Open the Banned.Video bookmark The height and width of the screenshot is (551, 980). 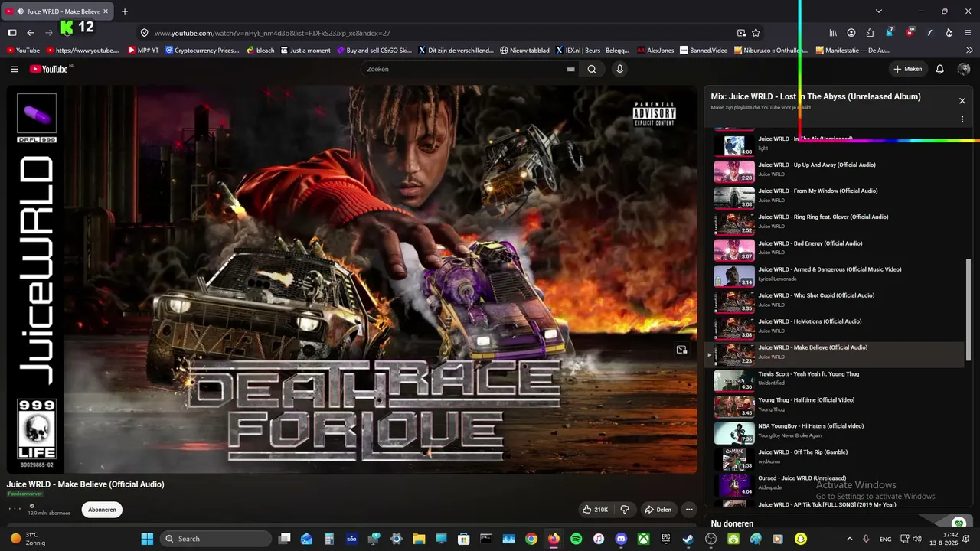(704, 51)
